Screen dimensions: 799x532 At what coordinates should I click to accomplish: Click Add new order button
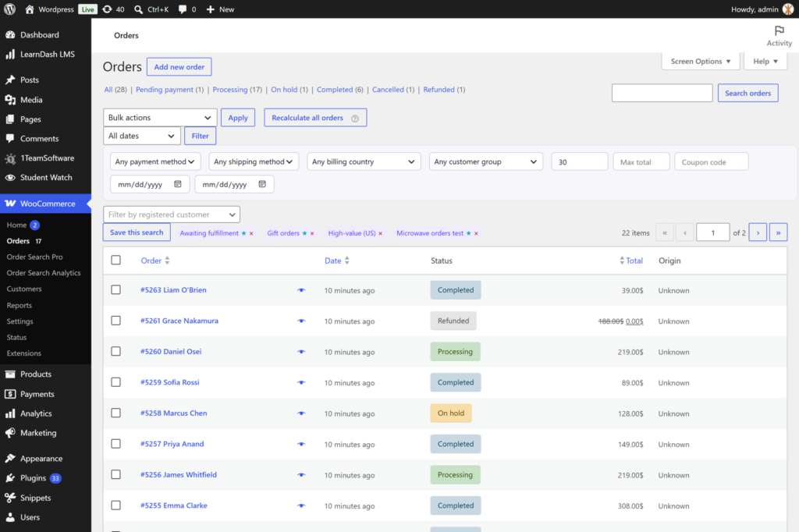tap(179, 67)
